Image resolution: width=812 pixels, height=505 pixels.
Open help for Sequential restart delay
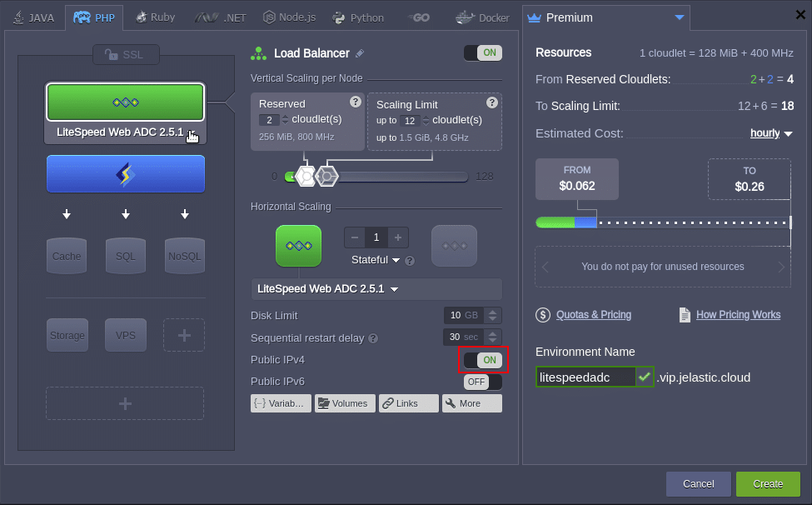click(373, 338)
